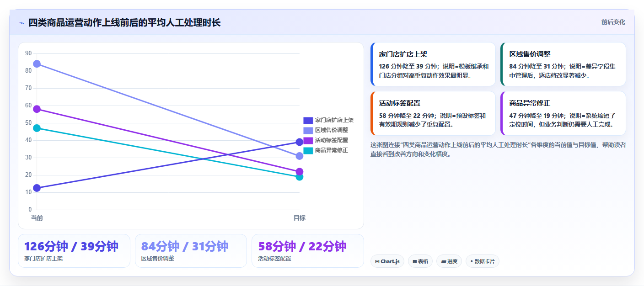Select the dark blue lowest point at 当前

coord(37,188)
